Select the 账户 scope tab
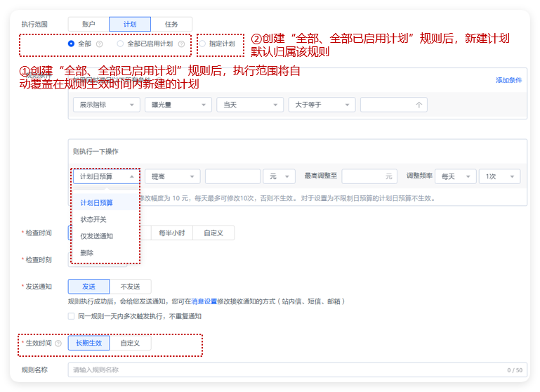 tap(88, 24)
